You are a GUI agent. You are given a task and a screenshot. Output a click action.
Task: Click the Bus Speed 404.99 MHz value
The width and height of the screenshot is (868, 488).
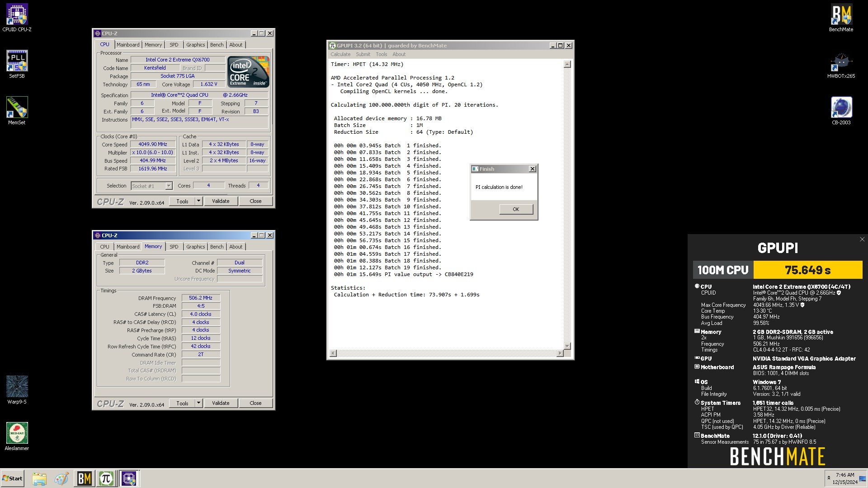[x=153, y=160]
